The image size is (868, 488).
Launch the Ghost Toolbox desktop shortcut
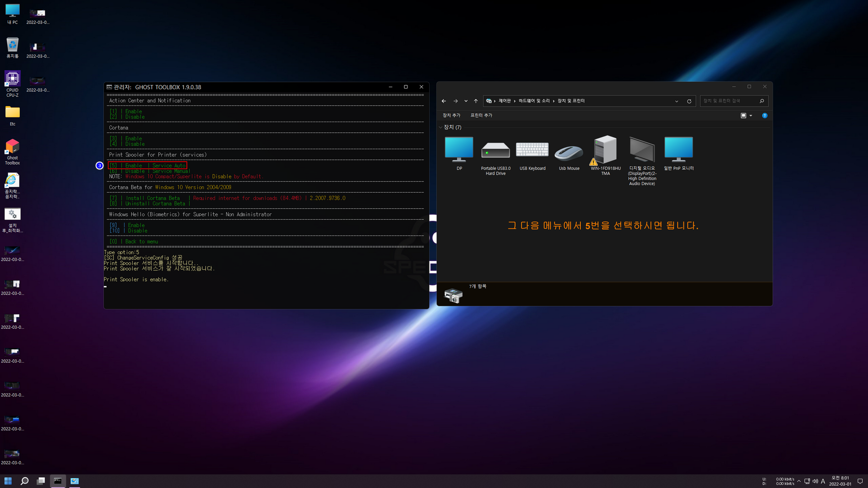12,152
